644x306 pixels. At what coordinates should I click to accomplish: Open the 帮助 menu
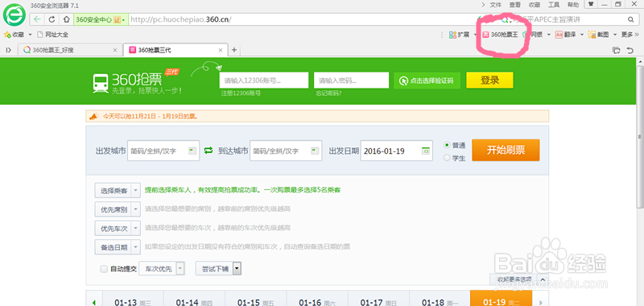573,5
